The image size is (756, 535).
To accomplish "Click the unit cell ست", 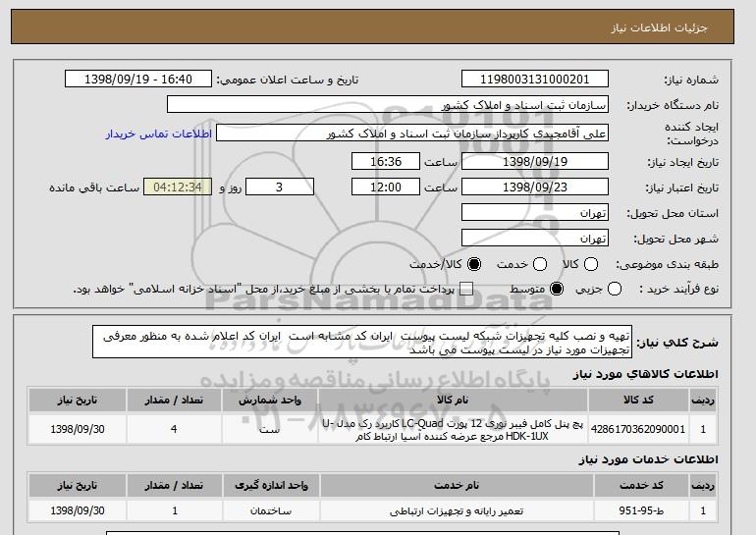I will tap(270, 429).
